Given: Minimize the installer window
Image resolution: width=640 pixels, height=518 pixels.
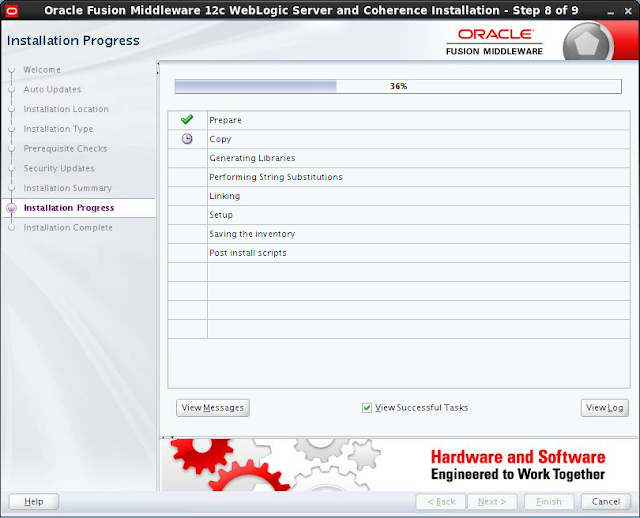Looking at the screenshot, I should pos(611,11).
